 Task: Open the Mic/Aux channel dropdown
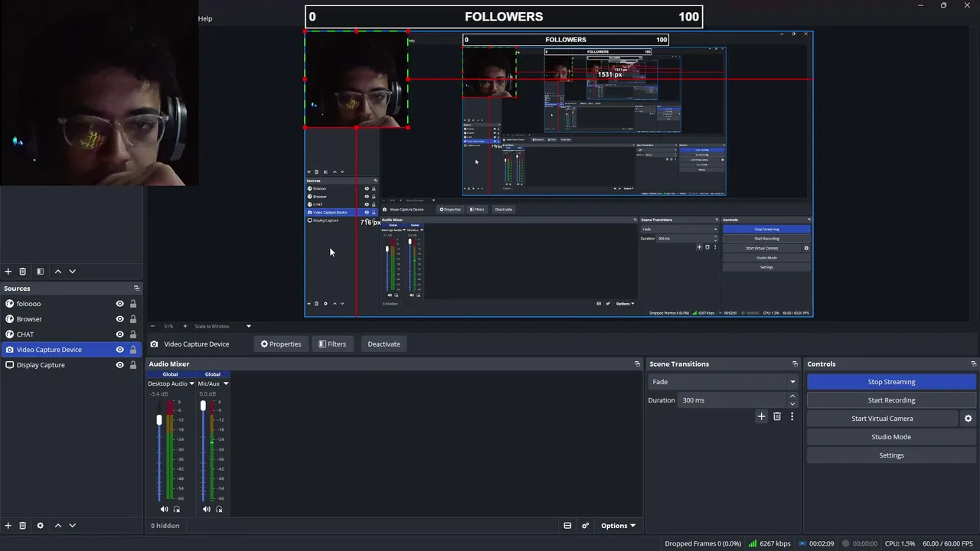pyautogui.click(x=213, y=383)
